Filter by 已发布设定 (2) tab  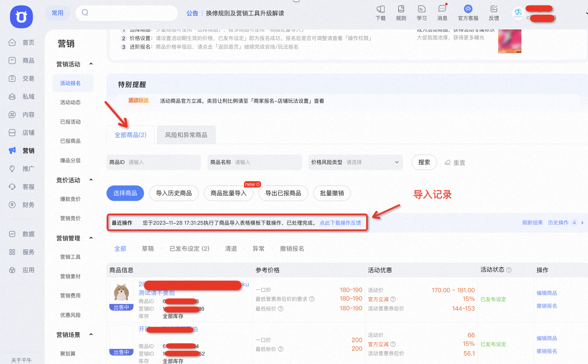tap(189, 249)
